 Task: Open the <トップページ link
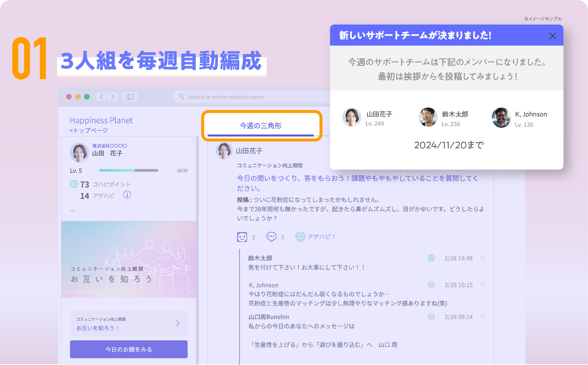pos(89,130)
